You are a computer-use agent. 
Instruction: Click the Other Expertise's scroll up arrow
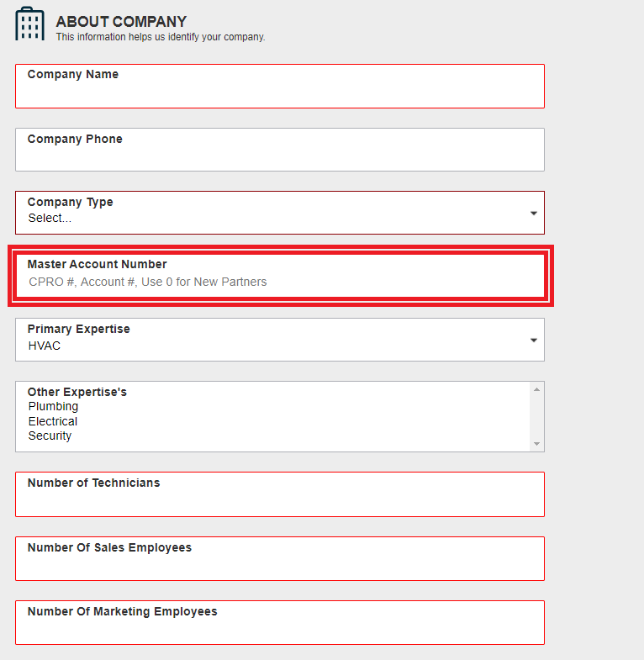click(x=536, y=389)
